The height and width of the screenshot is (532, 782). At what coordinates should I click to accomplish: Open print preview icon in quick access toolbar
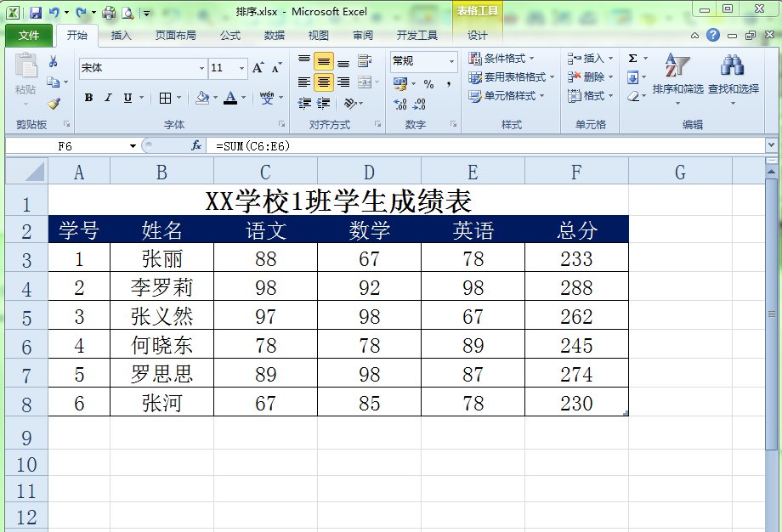tap(127, 13)
